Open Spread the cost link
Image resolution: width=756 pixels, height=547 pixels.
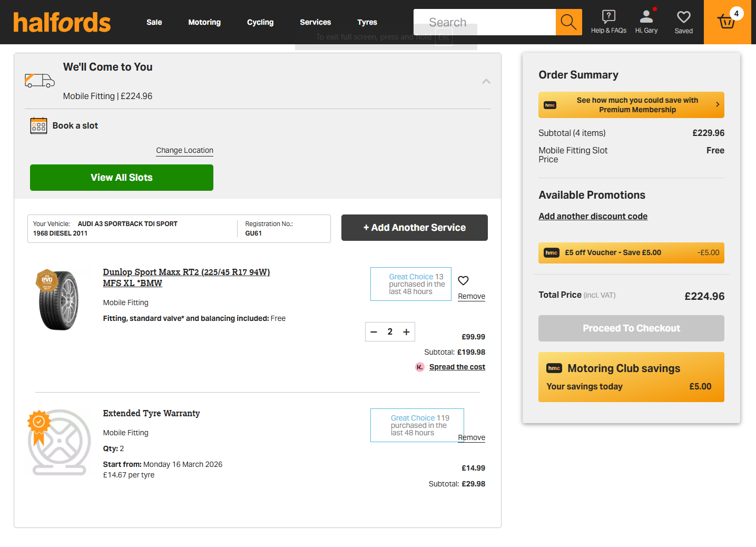(457, 367)
